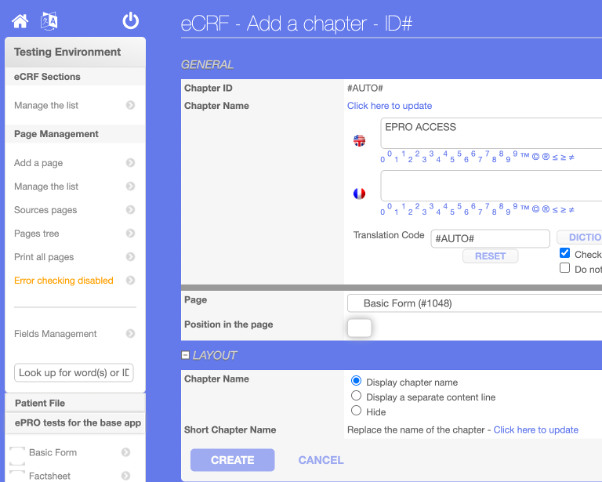
Task: Choose the Hide radio option
Action: [356, 411]
